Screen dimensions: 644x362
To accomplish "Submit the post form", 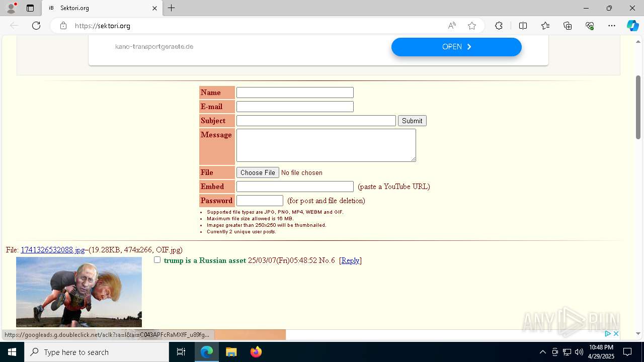I will click(412, 121).
